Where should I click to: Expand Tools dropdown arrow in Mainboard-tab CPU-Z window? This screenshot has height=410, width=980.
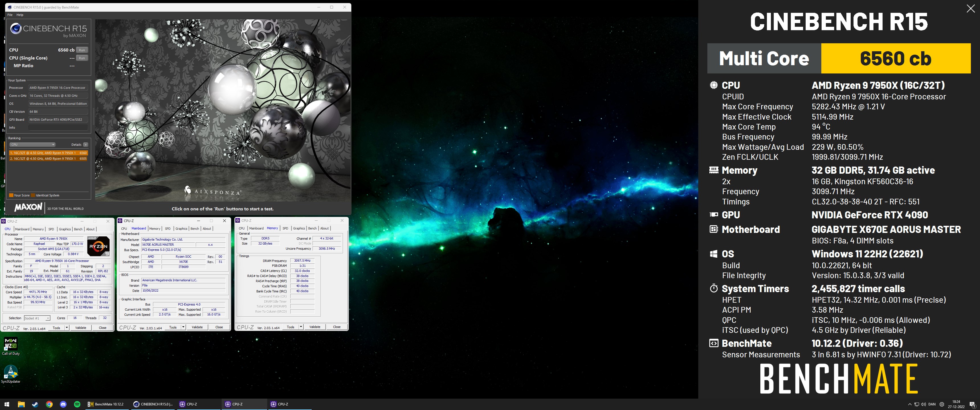[183, 327]
